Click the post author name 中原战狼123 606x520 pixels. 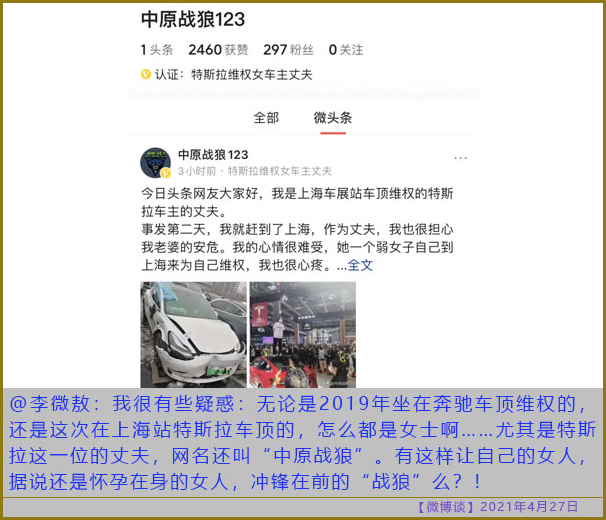pos(213,155)
